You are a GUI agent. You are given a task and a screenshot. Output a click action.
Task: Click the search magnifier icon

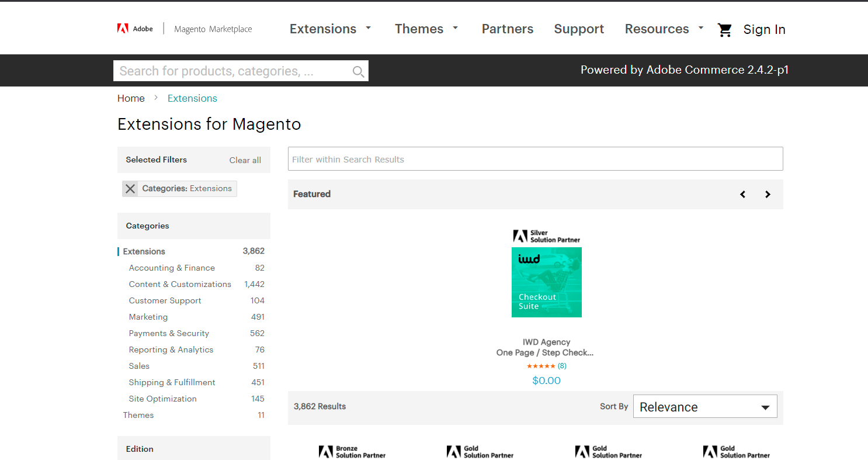click(358, 71)
